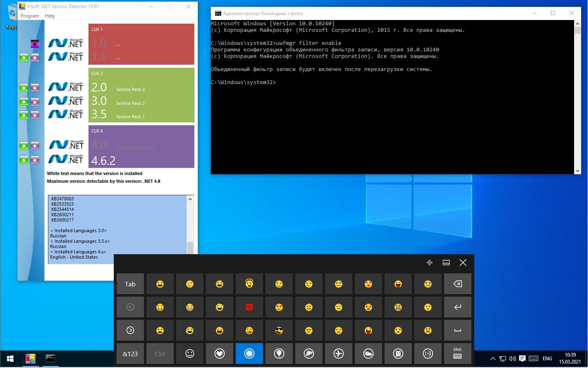Switch to the pizza food emoji category
The width and height of the screenshot is (588, 368).
309,354
